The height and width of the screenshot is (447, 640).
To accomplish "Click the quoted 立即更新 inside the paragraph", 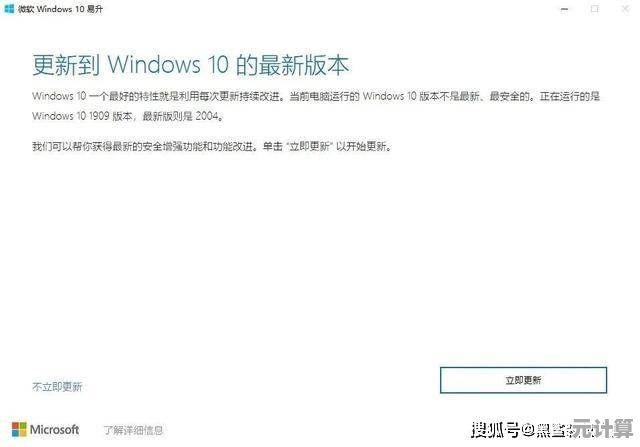I will (x=309, y=146).
